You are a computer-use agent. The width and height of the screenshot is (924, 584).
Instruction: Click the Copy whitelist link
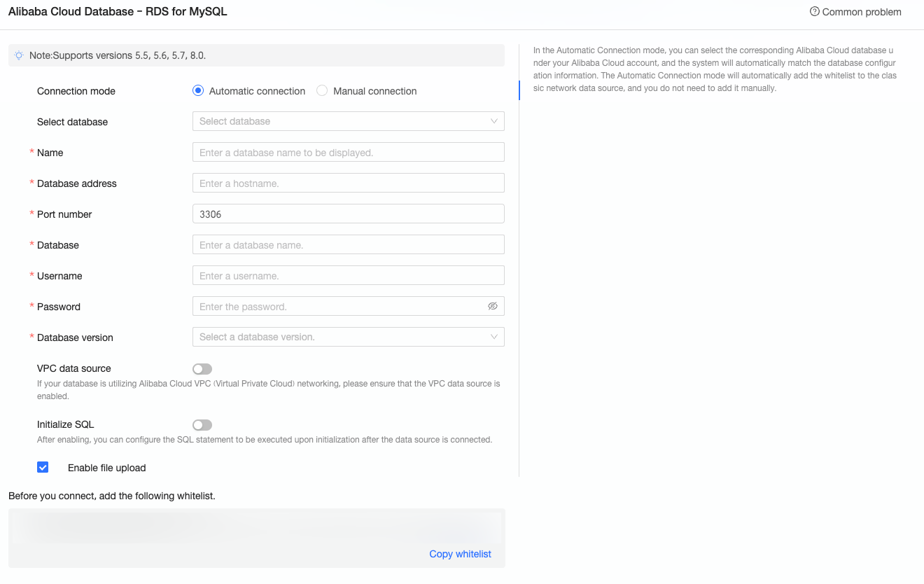point(460,554)
